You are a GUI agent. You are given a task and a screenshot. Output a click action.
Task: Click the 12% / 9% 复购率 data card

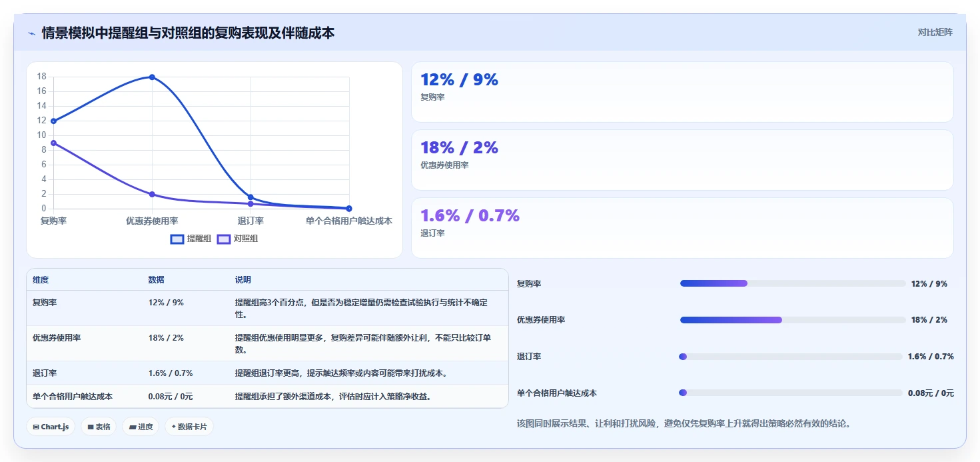[682, 92]
